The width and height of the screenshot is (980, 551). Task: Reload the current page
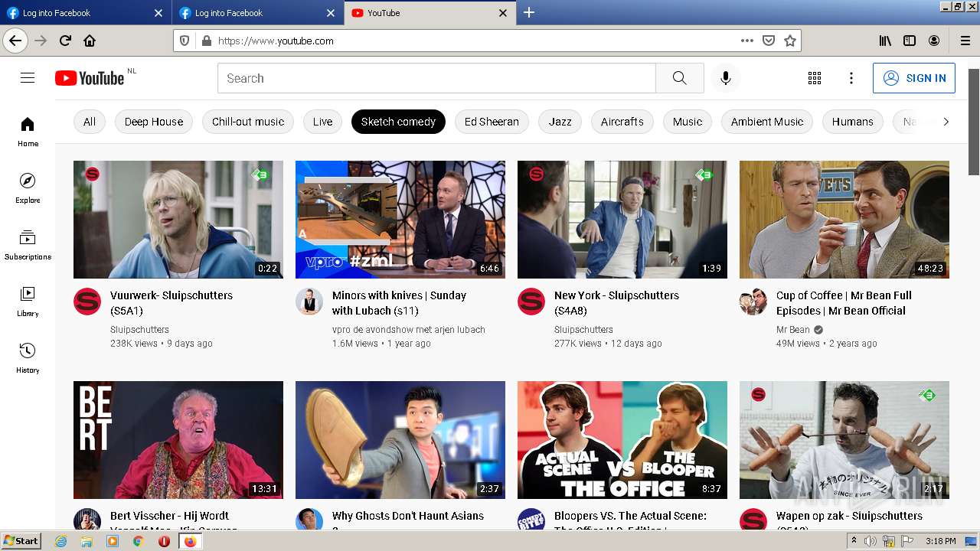click(x=65, y=41)
